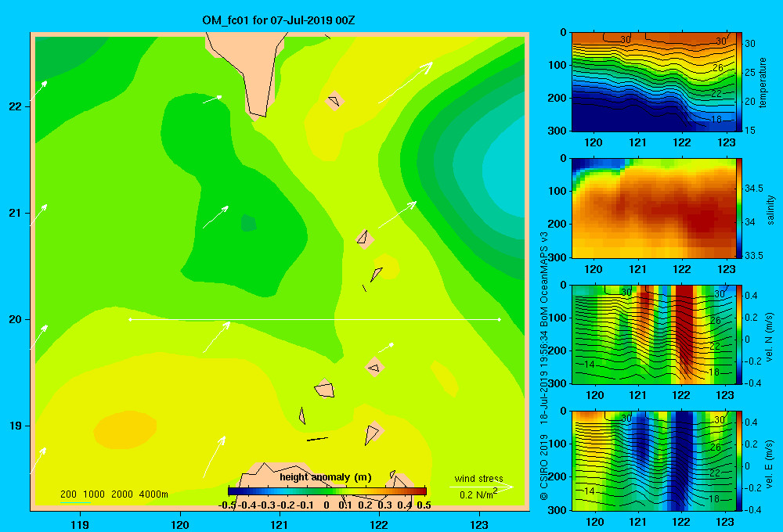Click the 'BoM OceanMAPS v3' vertical credit text
The image size is (783, 532).
[544, 279]
